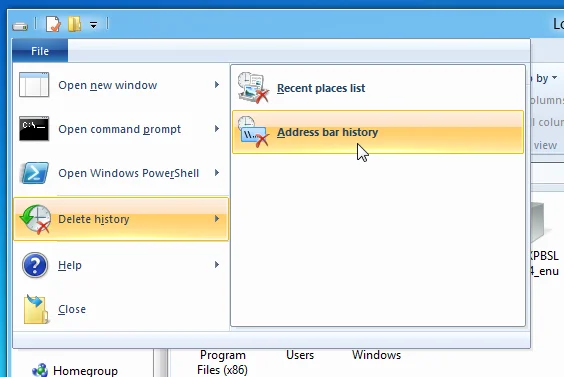Open Homegroup in navigation pane
Image resolution: width=564 pixels, height=377 pixels.
85,371
